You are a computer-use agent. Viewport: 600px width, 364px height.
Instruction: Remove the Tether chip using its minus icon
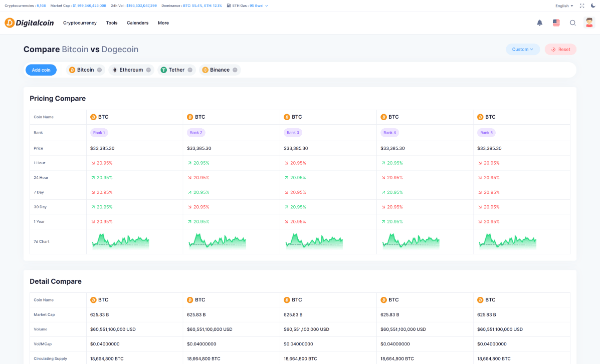[x=190, y=70]
